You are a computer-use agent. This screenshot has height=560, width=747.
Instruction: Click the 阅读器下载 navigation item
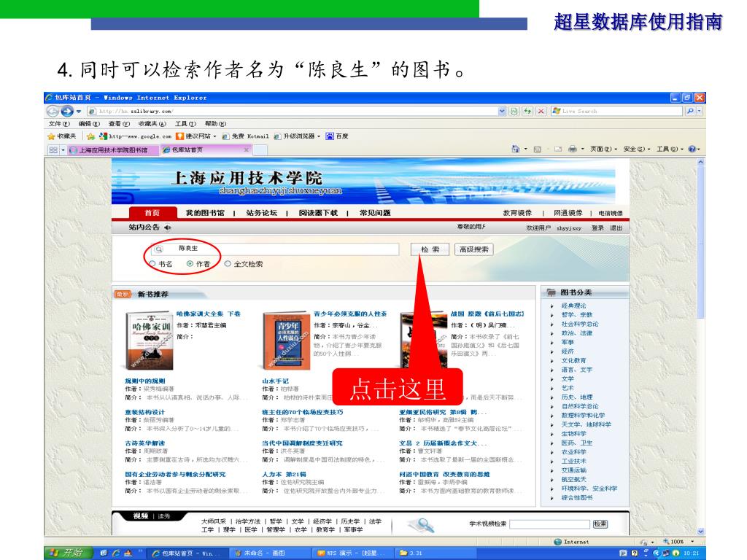[318, 213]
